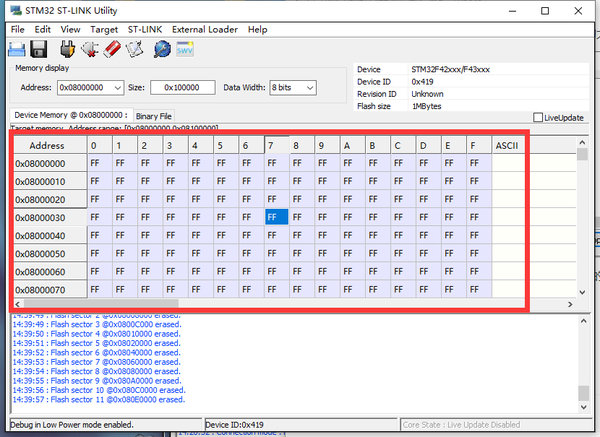Click the Save file floppy icon
The image size is (600, 437).
click(x=40, y=49)
